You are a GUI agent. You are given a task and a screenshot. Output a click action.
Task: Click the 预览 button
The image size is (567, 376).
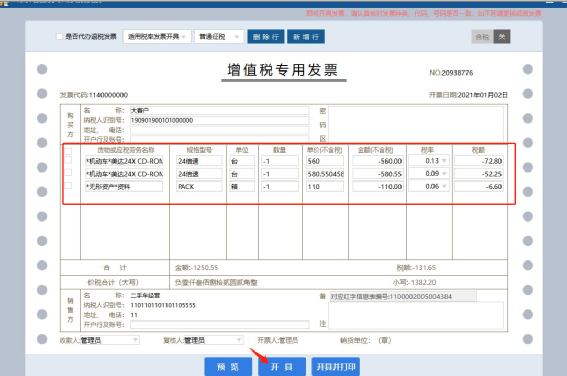228,367
